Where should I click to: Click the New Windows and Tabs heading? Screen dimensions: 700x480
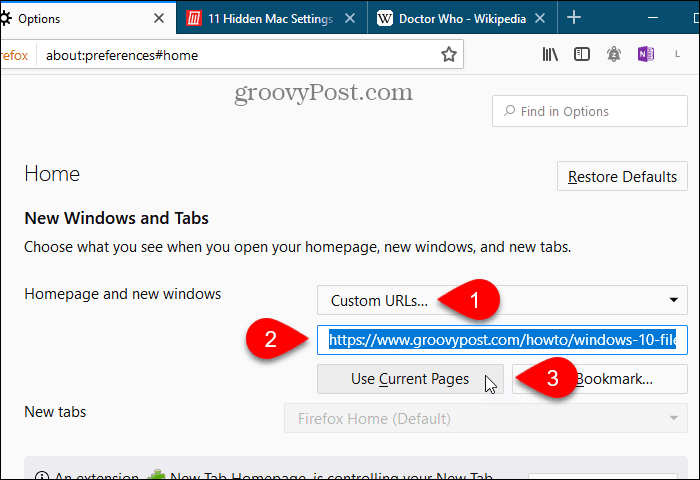(x=117, y=218)
